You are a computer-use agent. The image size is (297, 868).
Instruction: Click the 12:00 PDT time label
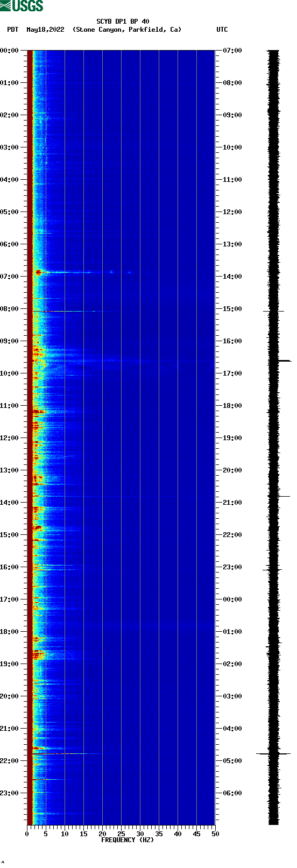pyautogui.click(x=10, y=438)
